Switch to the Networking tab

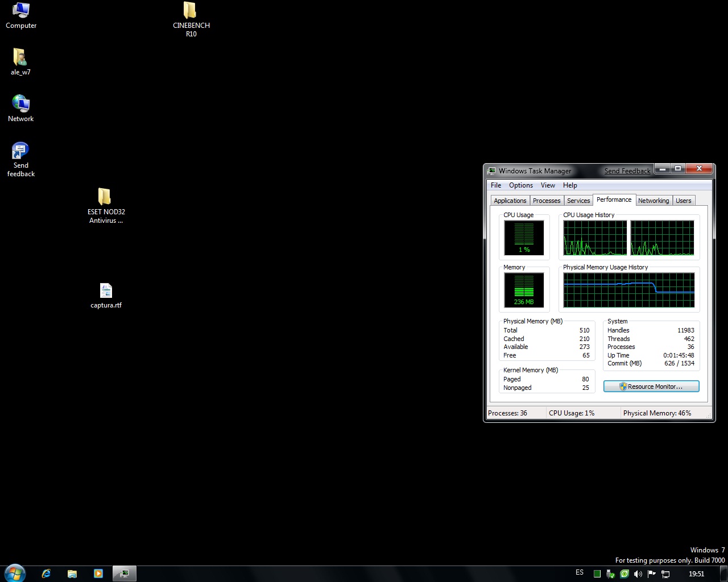coord(653,201)
